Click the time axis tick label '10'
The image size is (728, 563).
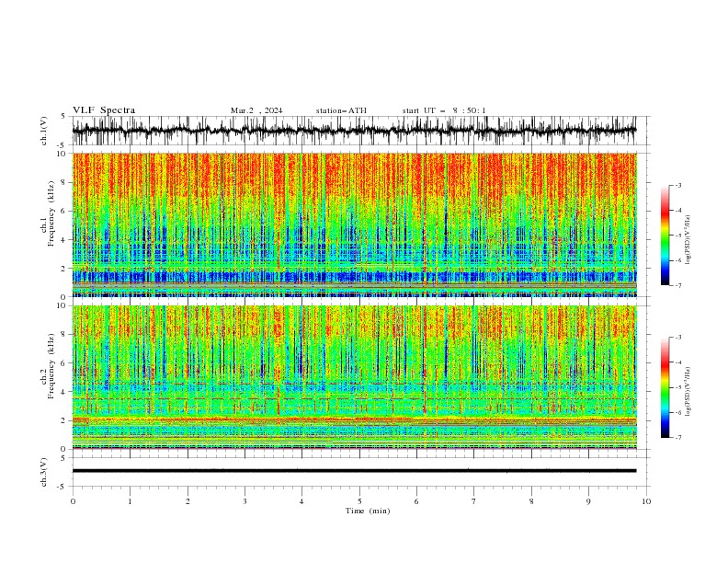(x=646, y=501)
